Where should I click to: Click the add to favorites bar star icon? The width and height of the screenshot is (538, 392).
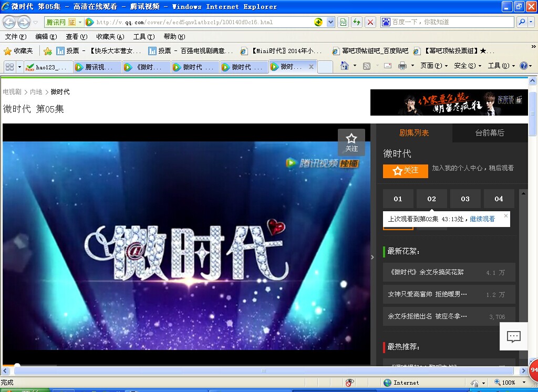[x=48, y=51]
